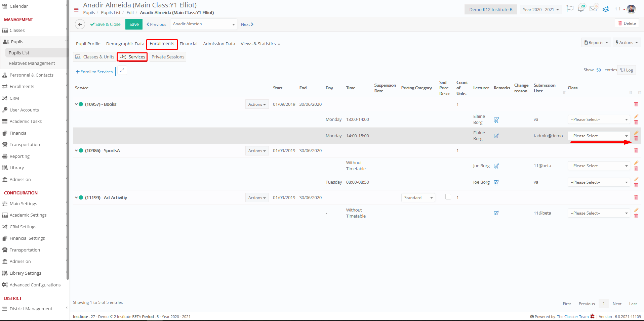Go to the Next pupil
This screenshot has height=321, width=644.
pyautogui.click(x=247, y=25)
